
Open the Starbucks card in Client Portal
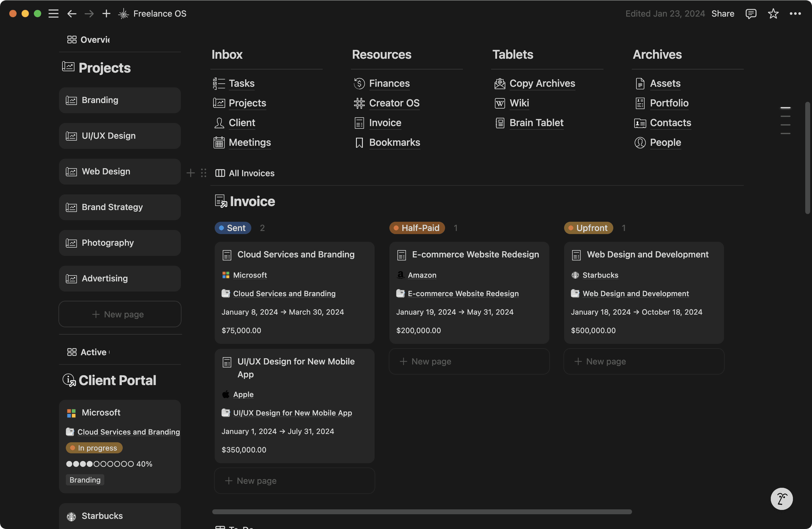click(x=120, y=516)
